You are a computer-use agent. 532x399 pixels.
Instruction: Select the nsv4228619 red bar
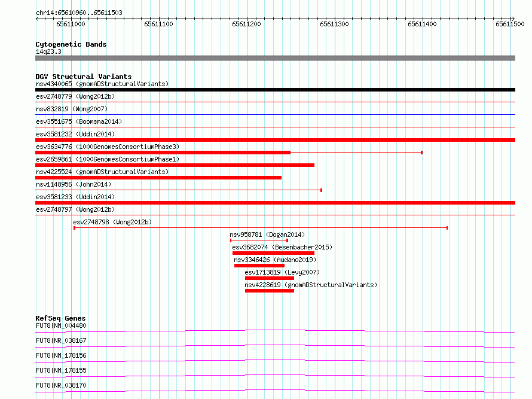point(270,291)
